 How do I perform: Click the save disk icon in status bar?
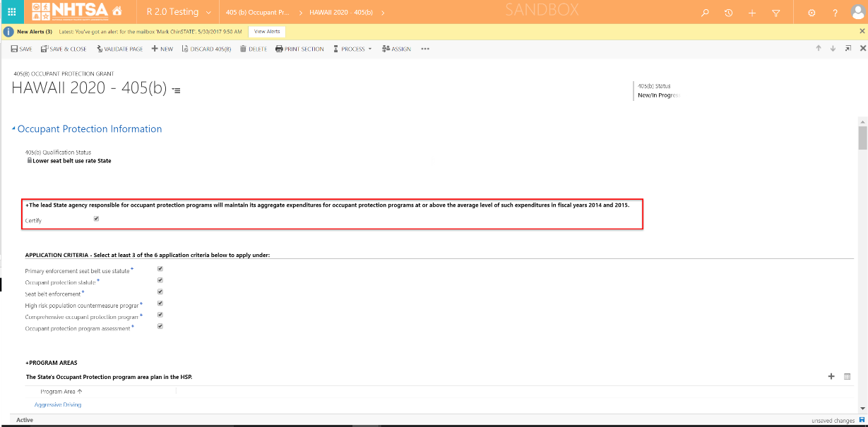pos(861,420)
